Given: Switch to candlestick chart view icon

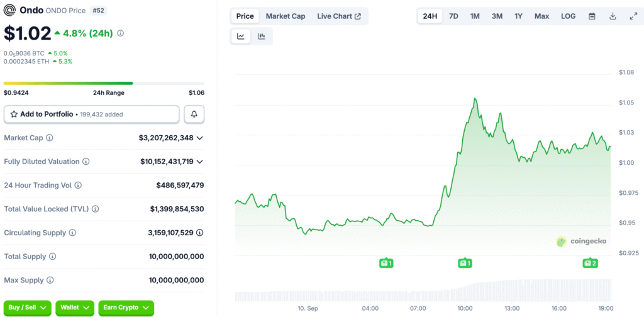Looking at the screenshot, I should point(261,36).
